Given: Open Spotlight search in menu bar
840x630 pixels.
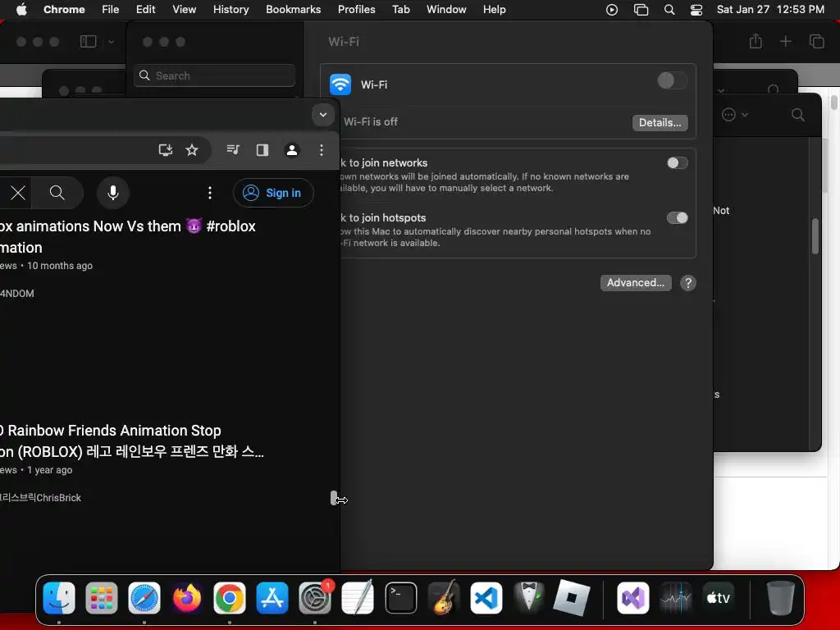Looking at the screenshot, I should pos(669,10).
